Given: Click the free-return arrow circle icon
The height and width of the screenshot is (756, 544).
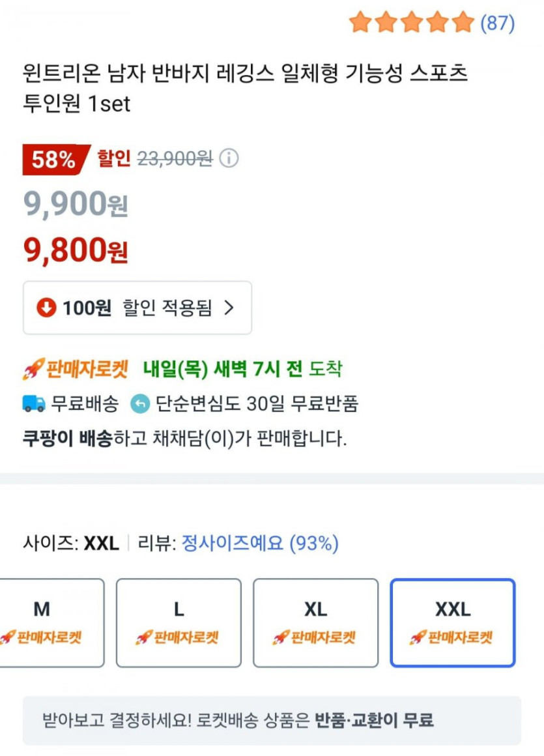Looking at the screenshot, I should pyautogui.click(x=140, y=404).
